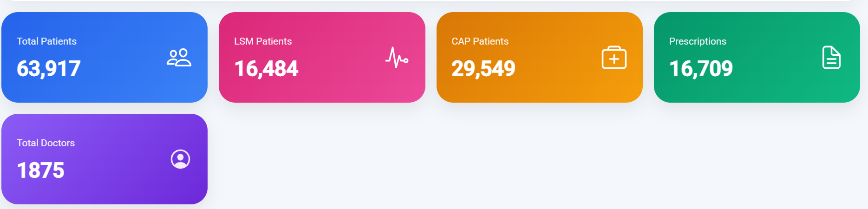This screenshot has width=868, height=209.
Task: Click the document icon on Prescriptions card
Action: 831,58
